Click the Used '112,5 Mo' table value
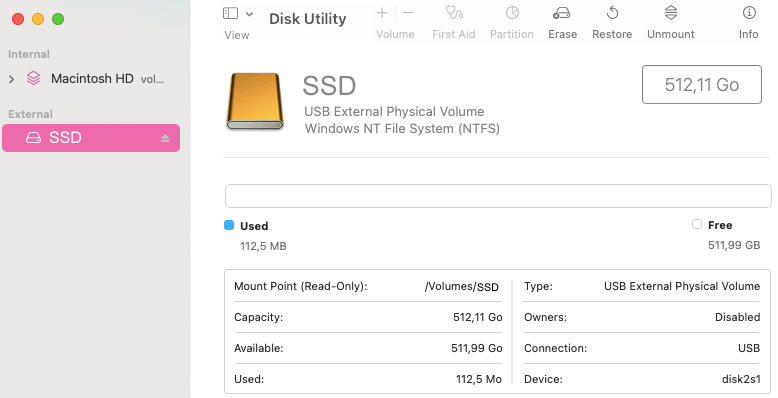The image size is (778, 398). tap(479, 380)
